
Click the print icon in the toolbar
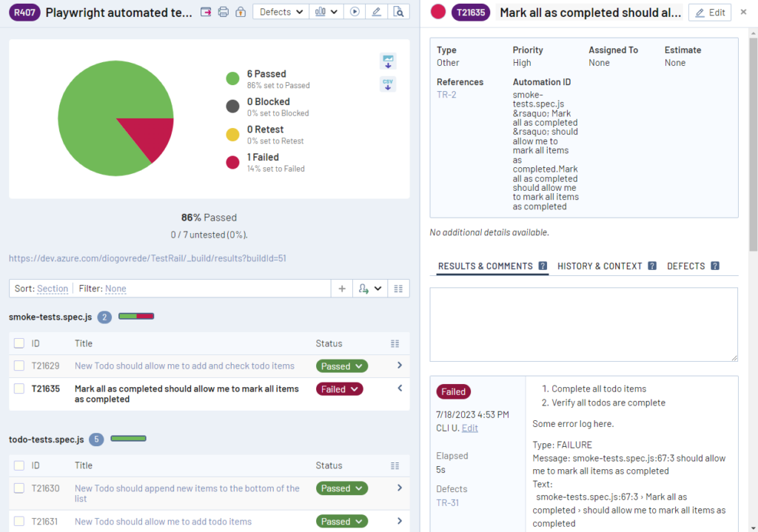tap(223, 12)
